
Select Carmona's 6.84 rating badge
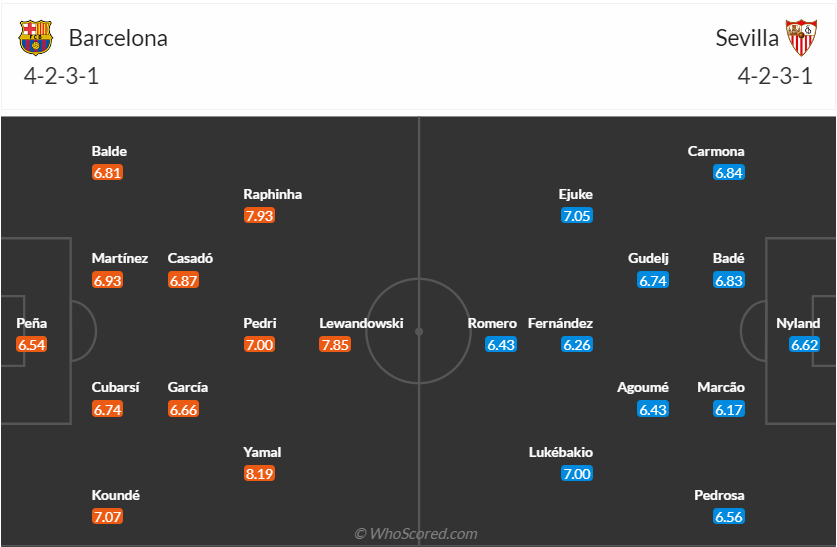(729, 173)
